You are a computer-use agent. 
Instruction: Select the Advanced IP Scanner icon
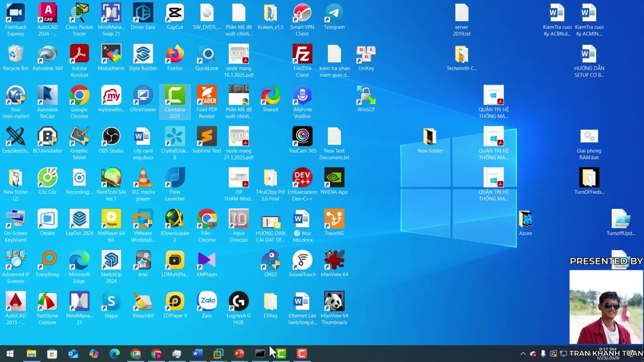pos(16,267)
